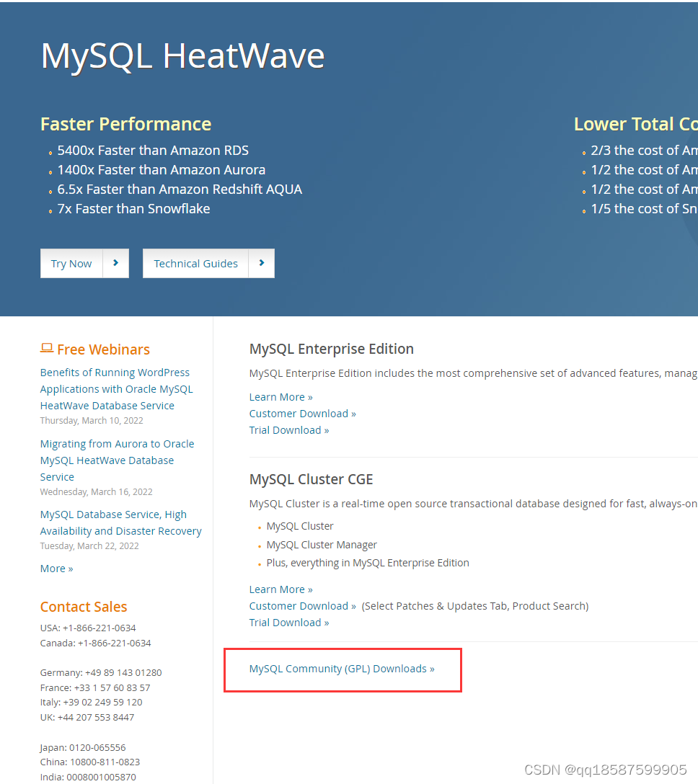The width and height of the screenshot is (698, 784).
Task: Click the More » webinars link
Action: coord(56,569)
